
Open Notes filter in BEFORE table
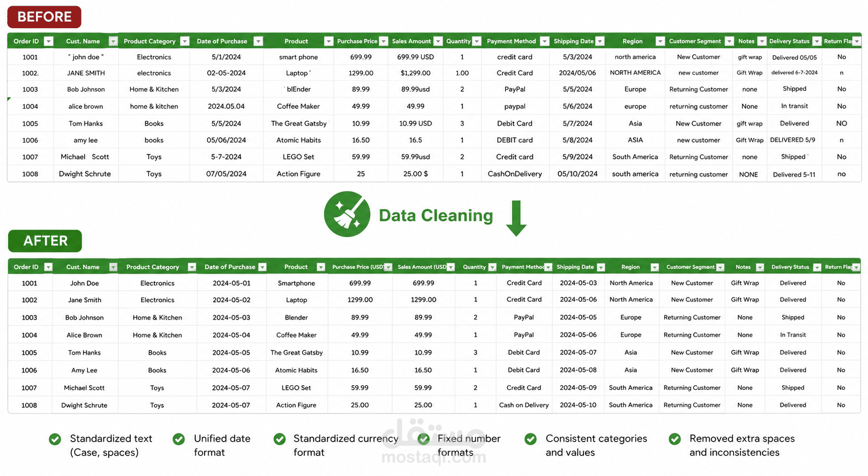(762, 41)
